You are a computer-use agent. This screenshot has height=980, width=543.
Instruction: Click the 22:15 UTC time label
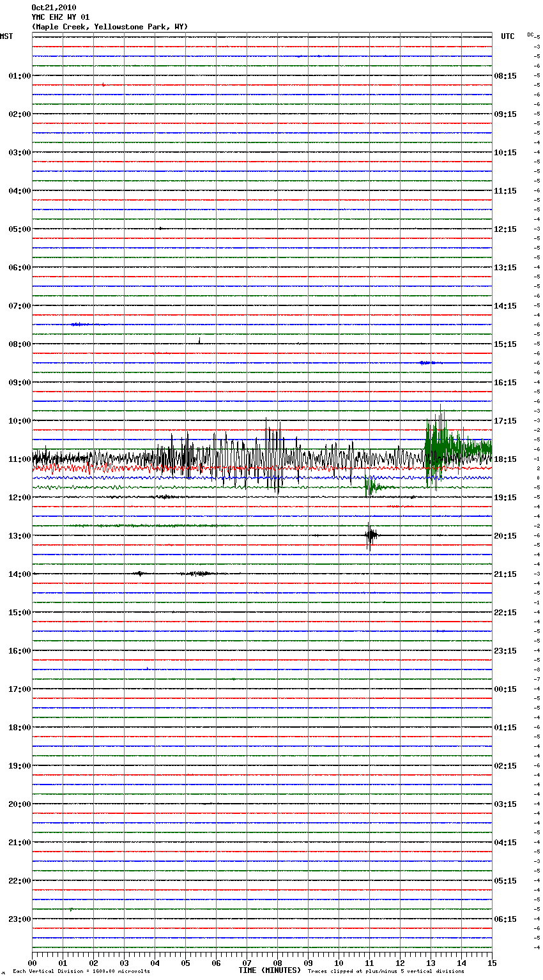pyautogui.click(x=505, y=613)
